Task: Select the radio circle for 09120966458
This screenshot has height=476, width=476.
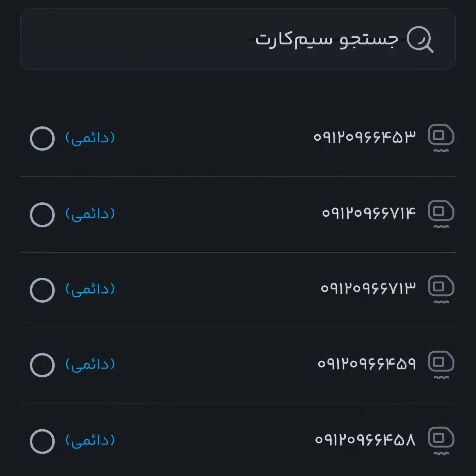Action: pyautogui.click(x=42, y=441)
